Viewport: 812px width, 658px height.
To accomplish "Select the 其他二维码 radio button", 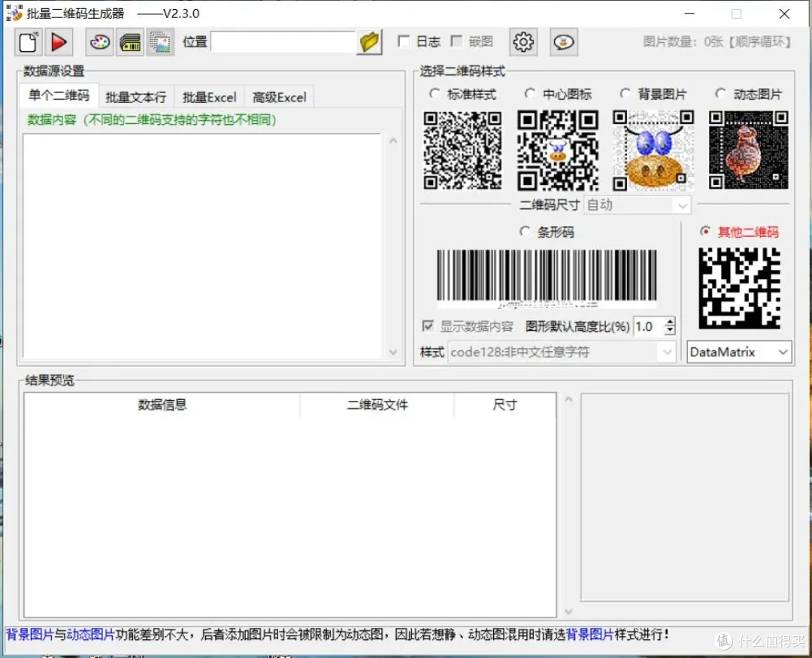I will coord(704,231).
